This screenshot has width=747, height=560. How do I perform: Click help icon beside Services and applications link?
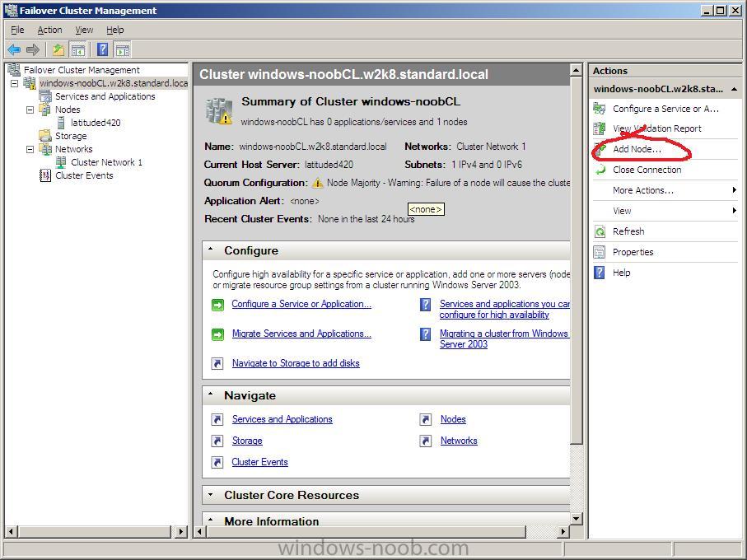(x=426, y=304)
